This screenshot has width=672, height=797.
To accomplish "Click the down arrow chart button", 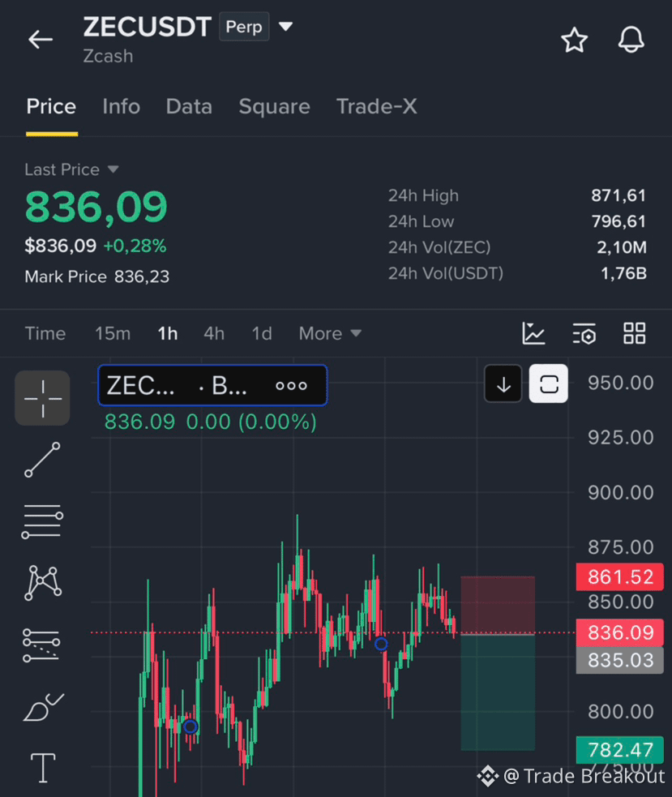I will (503, 384).
